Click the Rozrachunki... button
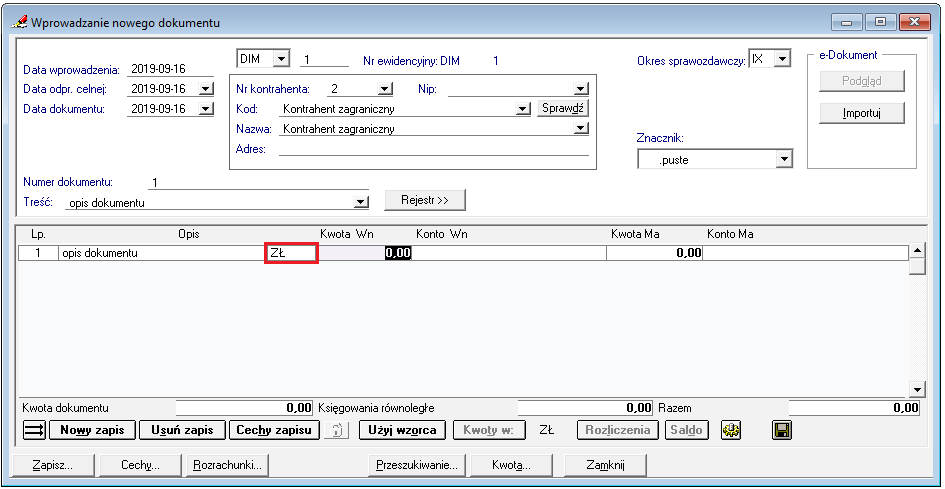The width and height of the screenshot is (945, 489). pos(228,465)
